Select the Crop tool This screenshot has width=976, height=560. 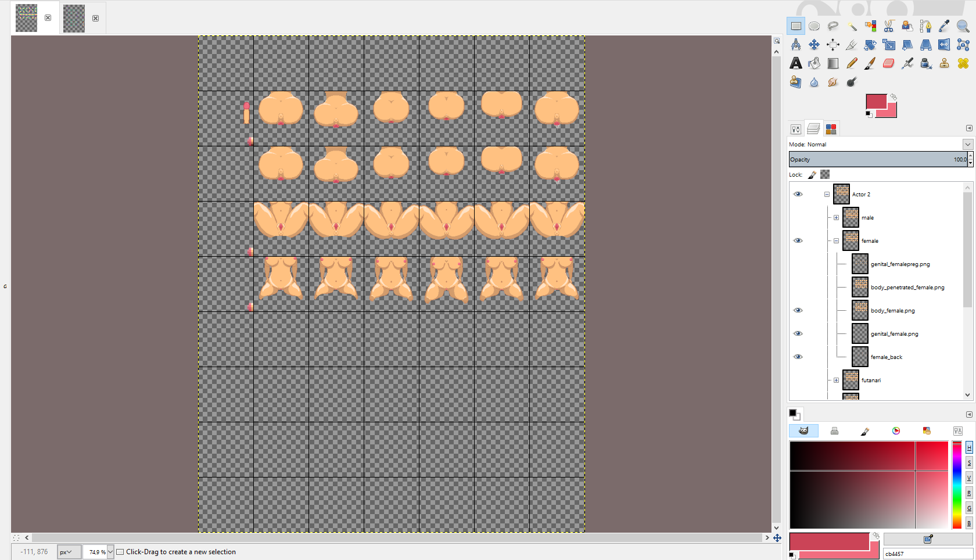(x=852, y=45)
